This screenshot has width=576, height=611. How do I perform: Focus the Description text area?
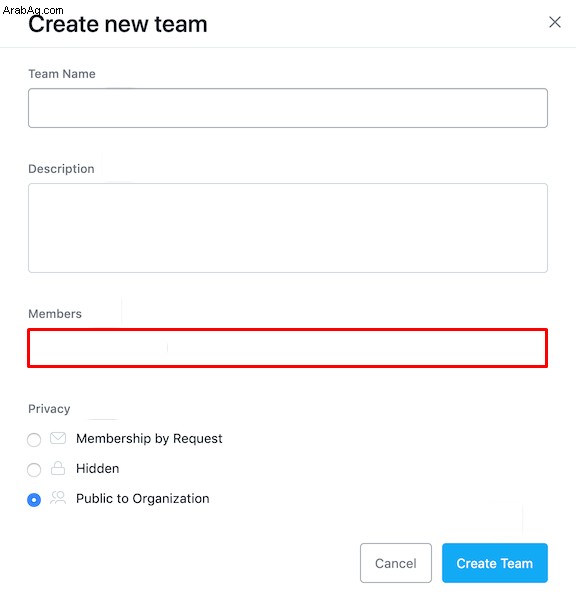click(288, 228)
